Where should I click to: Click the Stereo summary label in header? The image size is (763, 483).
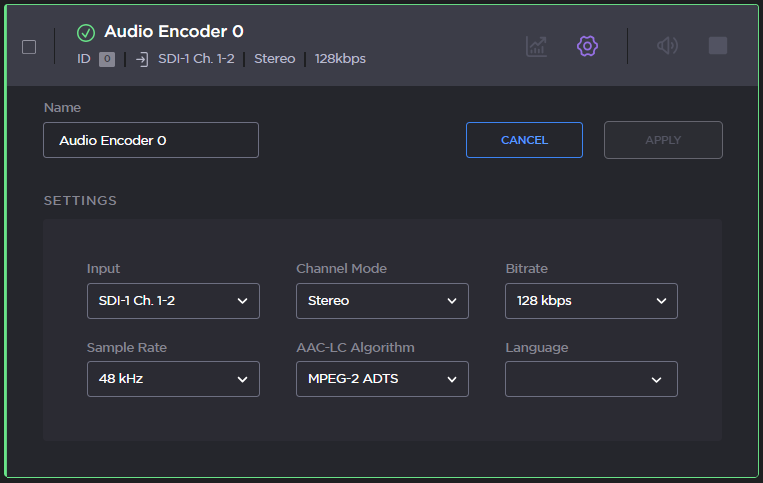(274, 59)
